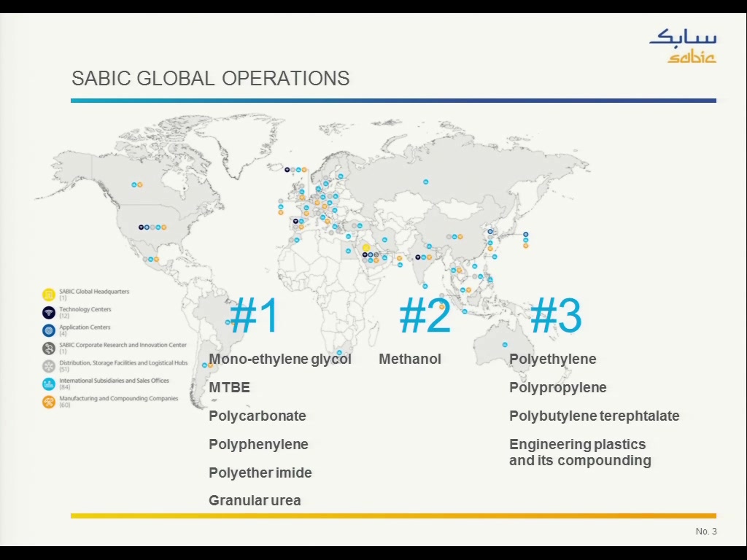Select the International Subsidiaries and Sales Offices icon
The image size is (747, 560).
click(x=49, y=384)
